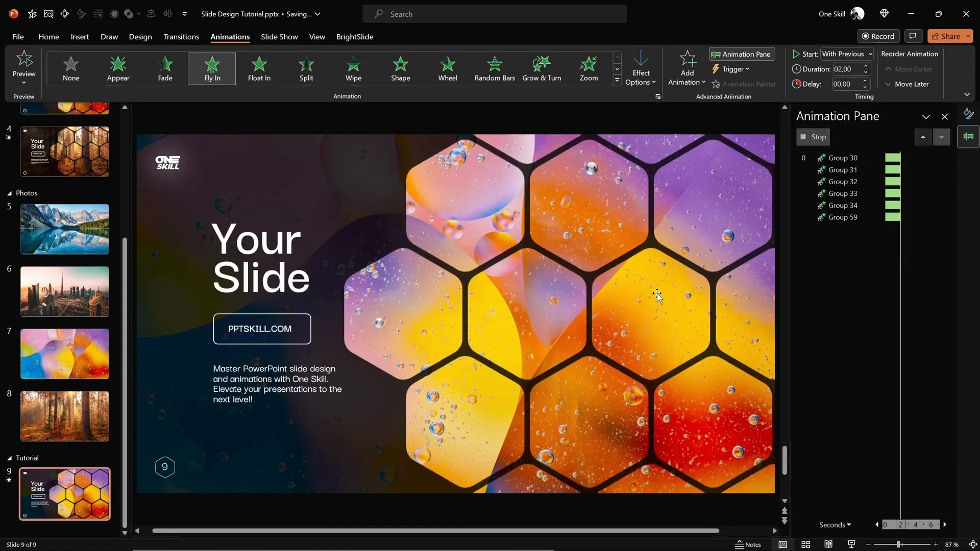Image resolution: width=980 pixels, height=551 pixels.
Task: Apply the Wheel animation effect
Action: click(448, 68)
